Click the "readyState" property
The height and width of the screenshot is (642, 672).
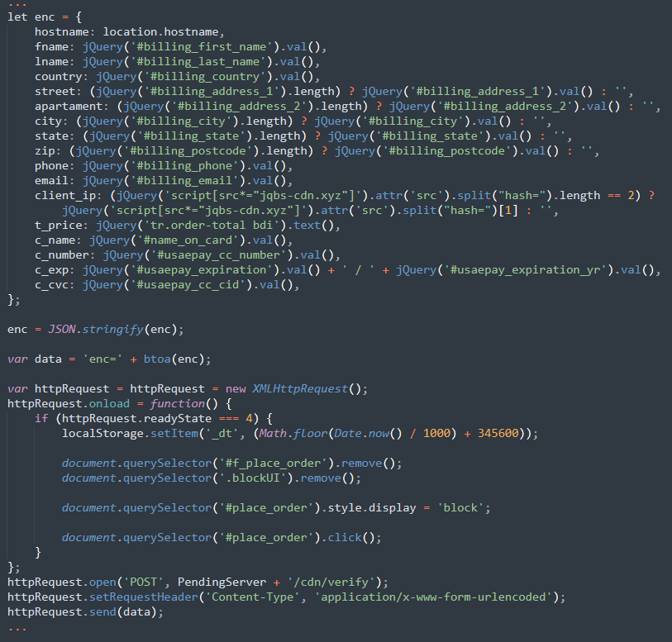pos(178,419)
